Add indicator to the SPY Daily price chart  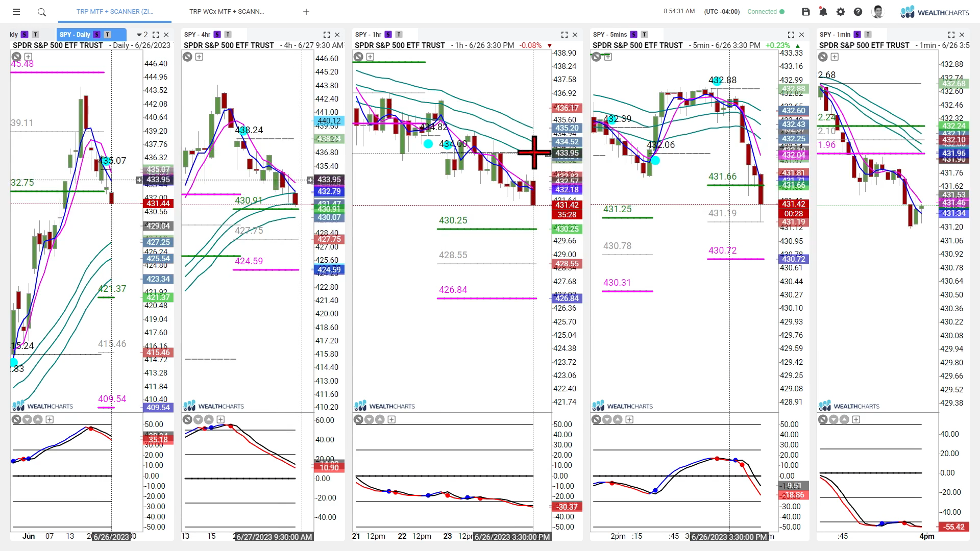point(28,57)
